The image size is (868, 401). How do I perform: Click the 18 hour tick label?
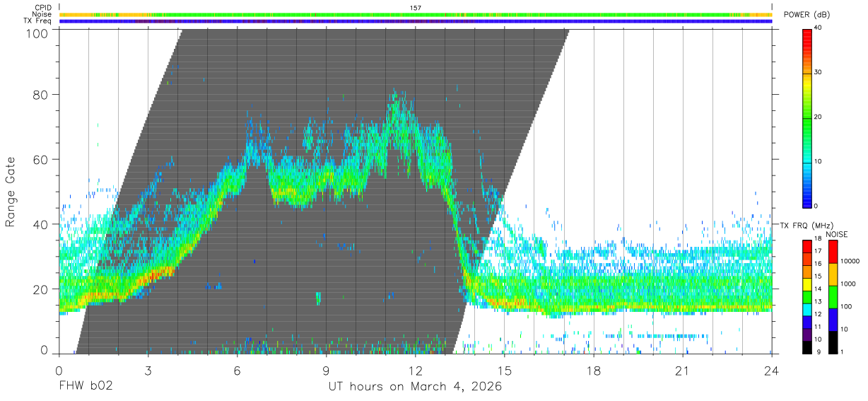pyautogui.click(x=594, y=371)
